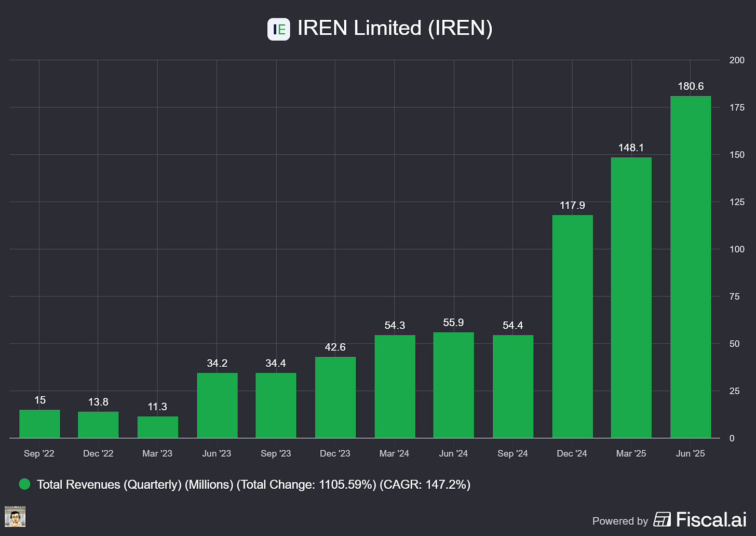Click the Sep '22 axis label
This screenshot has height=536, width=756.
(x=39, y=453)
